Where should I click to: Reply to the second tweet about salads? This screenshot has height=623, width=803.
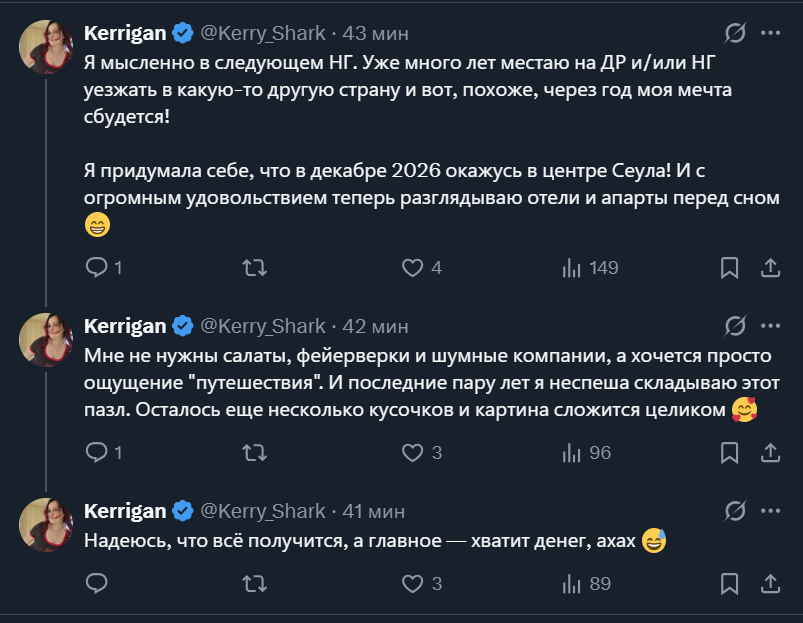[97, 453]
